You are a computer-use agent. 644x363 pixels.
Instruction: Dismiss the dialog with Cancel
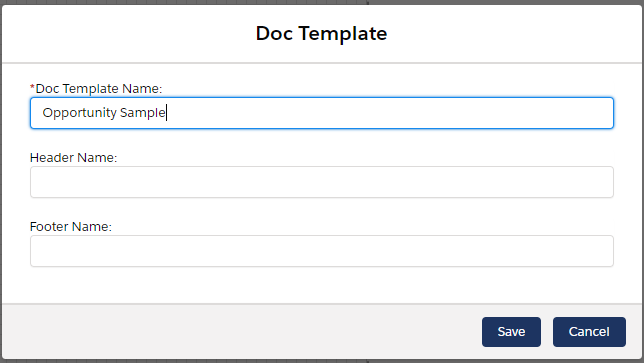pos(589,332)
